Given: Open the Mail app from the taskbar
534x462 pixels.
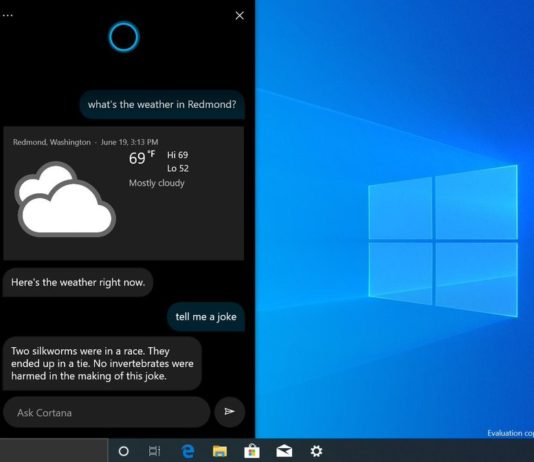Looking at the screenshot, I should (x=284, y=451).
